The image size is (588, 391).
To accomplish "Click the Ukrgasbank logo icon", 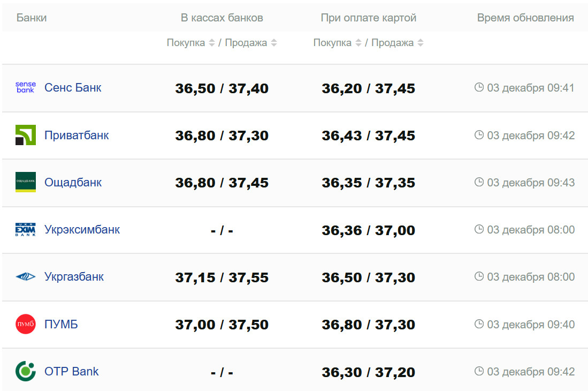I will coord(26,277).
